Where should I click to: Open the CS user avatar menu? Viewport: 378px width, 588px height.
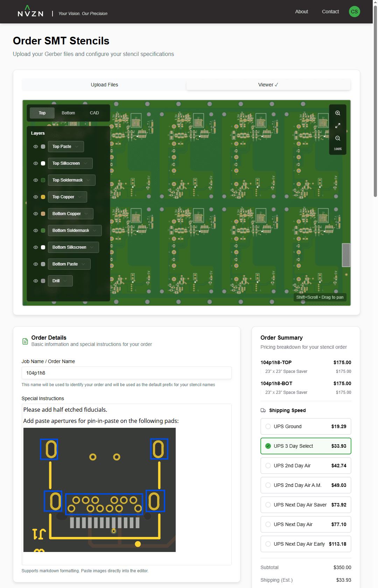click(x=354, y=12)
